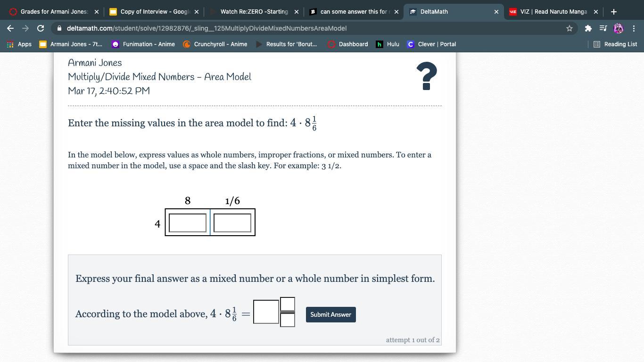Viewport: 644px width, 362px height.
Task: Click the area model box under 8
Action: [188, 222]
